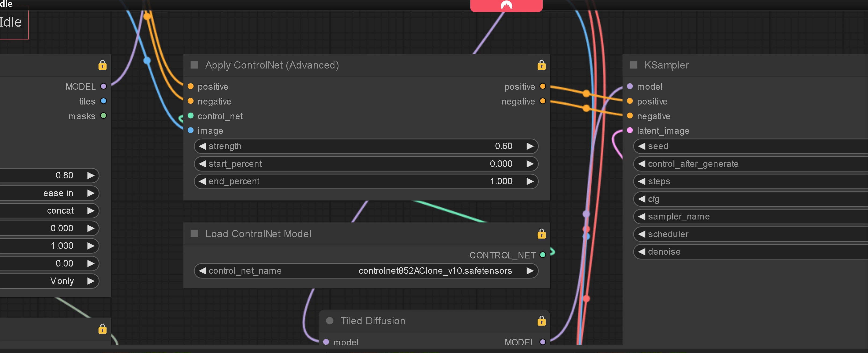
Task: Select MODEL output socket on Tiled Diffusion
Action: (x=542, y=341)
